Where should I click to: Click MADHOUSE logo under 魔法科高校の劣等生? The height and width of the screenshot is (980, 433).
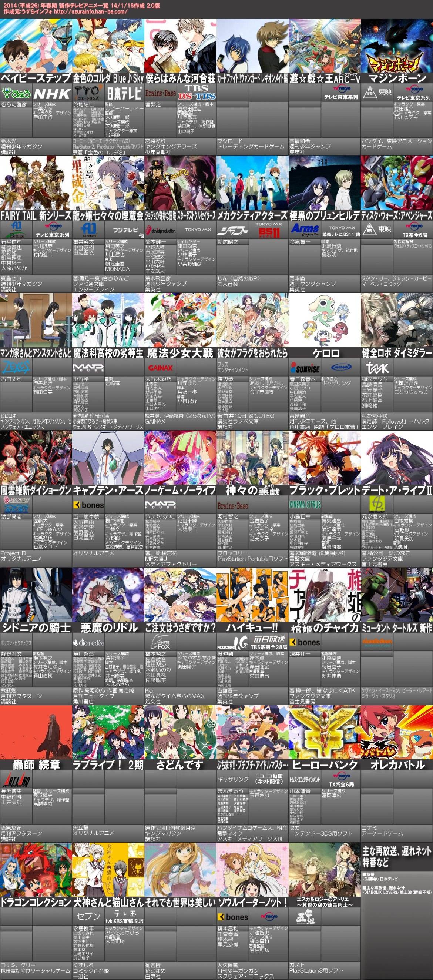(88, 368)
